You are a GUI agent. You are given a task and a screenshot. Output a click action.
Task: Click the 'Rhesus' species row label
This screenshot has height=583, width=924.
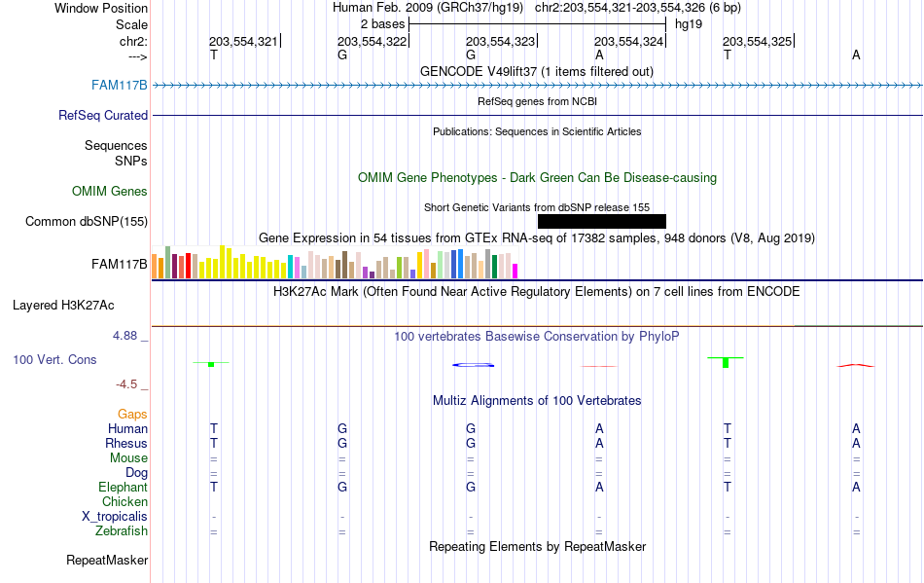point(126,443)
